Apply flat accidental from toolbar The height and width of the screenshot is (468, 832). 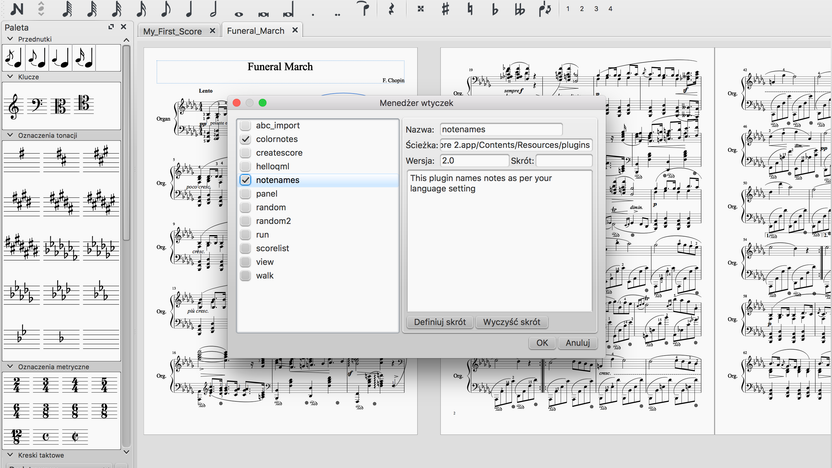click(495, 9)
